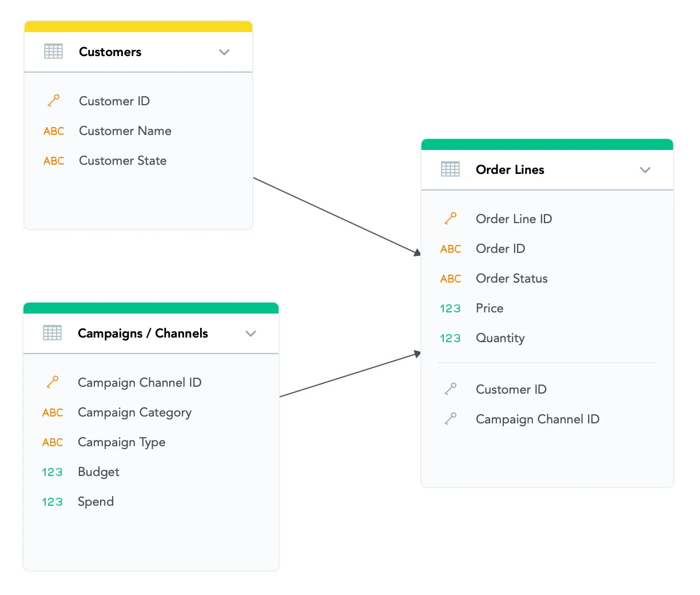Click the 123 icon next to Quantity
The height and width of the screenshot is (595, 700).
[450, 338]
